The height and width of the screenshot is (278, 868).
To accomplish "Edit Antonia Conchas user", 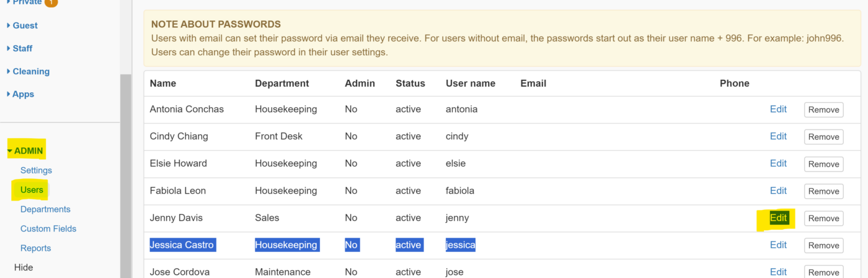I will click(x=778, y=109).
